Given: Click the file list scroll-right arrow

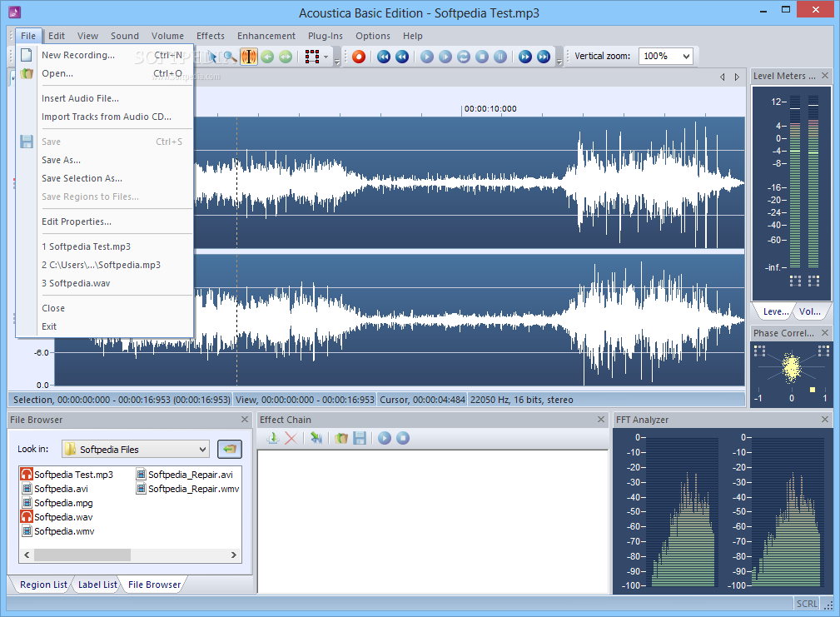Looking at the screenshot, I should [x=234, y=555].
